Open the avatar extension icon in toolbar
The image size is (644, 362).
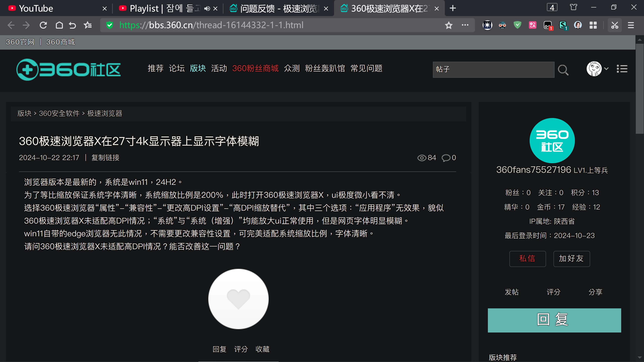(x=578, y=25)
